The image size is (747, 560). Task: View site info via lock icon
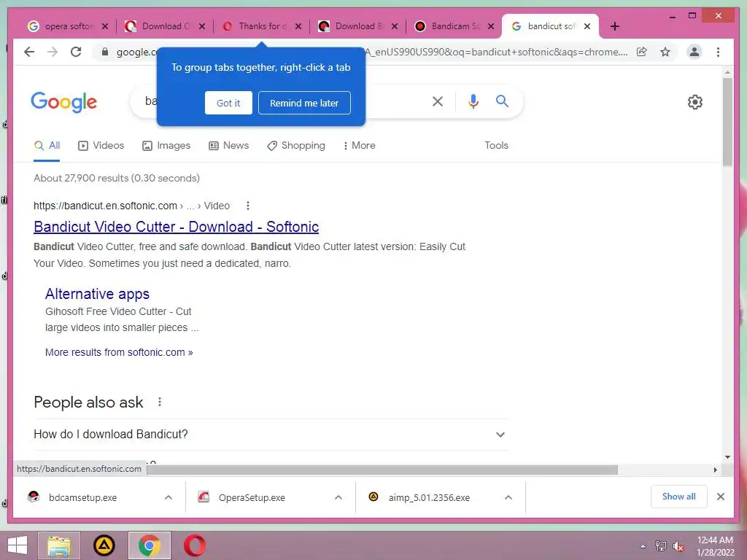pos(105,52)
